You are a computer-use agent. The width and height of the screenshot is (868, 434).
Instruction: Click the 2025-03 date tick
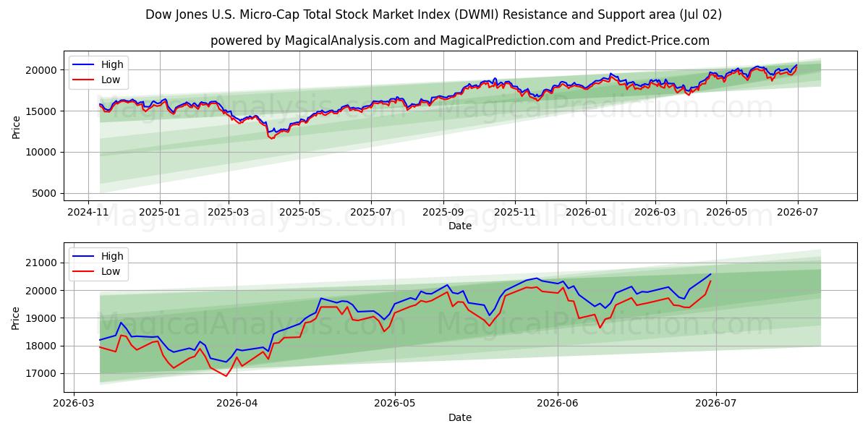(x=229, y=212)
